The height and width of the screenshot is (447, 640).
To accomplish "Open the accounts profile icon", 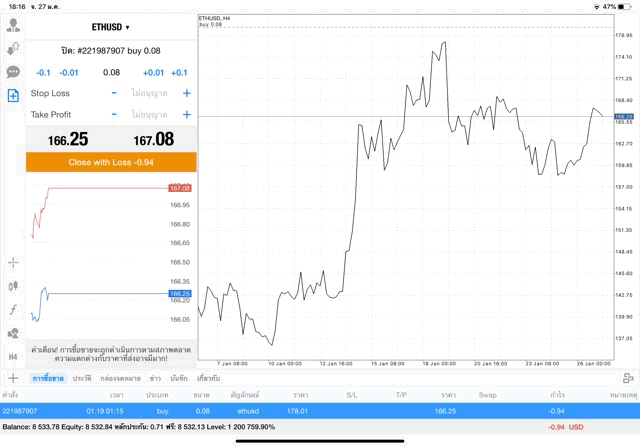I will coord(13,25).
